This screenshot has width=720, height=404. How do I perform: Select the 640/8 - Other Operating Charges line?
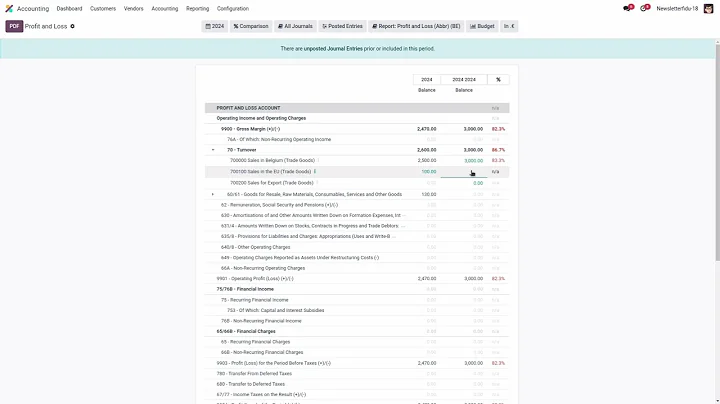point(357,247)
